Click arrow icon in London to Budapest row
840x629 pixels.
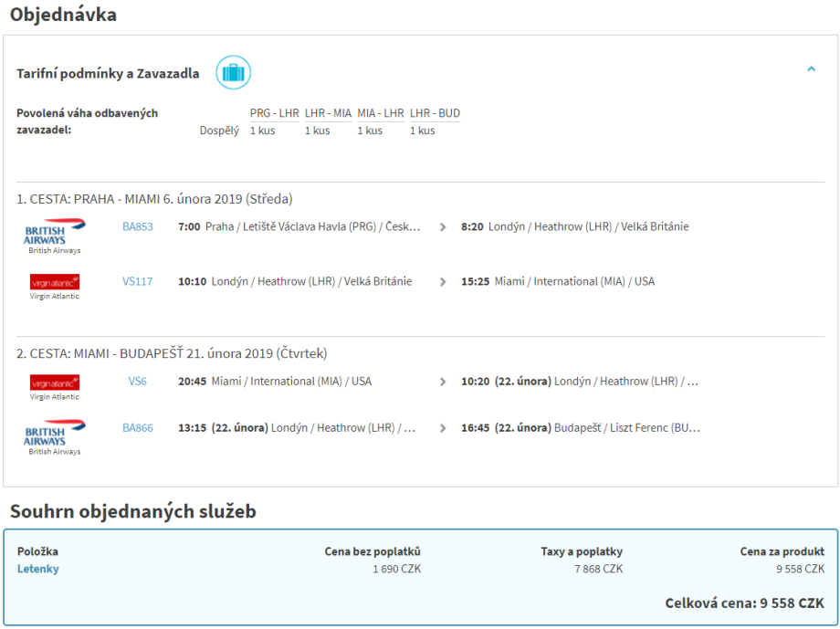443,428
